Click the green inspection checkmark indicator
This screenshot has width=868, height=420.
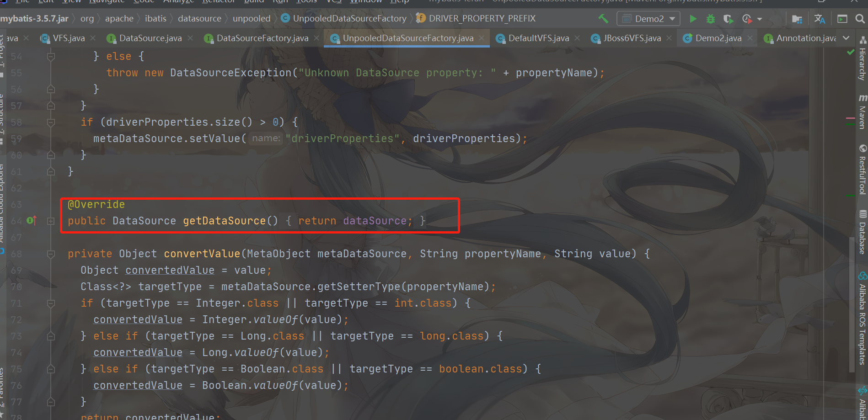click(851, 52)
